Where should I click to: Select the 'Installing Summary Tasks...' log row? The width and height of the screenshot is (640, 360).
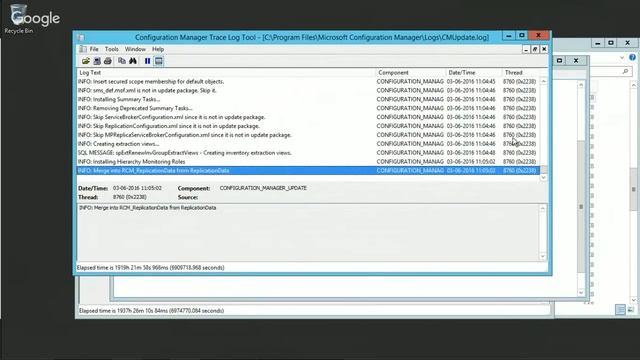pos(308,100)
